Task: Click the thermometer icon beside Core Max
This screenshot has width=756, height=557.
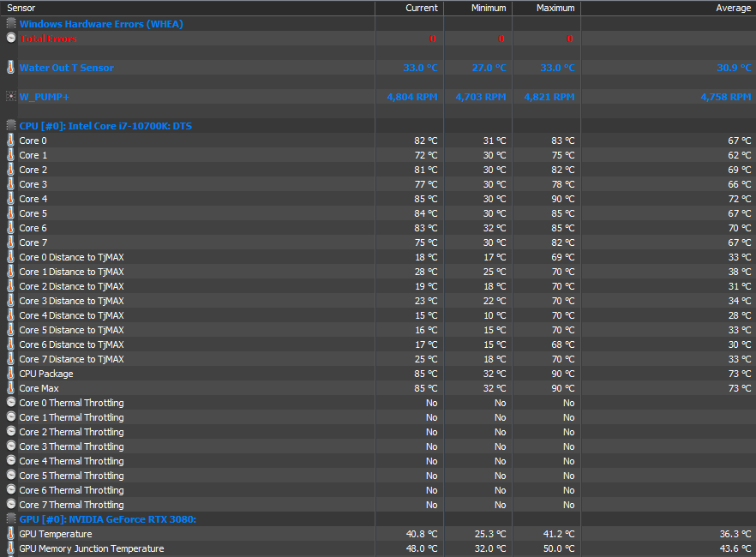Action: coord(10,388)
